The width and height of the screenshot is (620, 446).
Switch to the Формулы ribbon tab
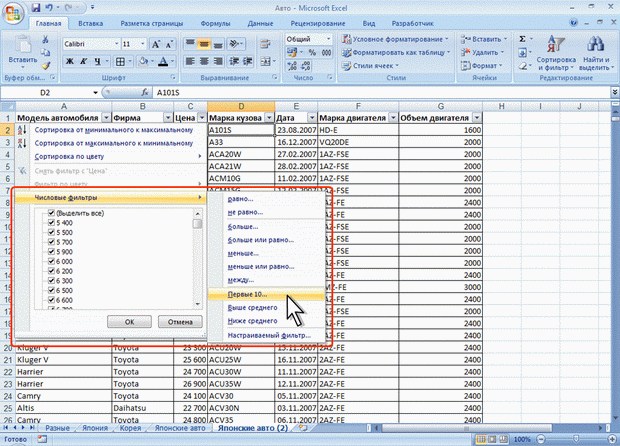[215, 23]
